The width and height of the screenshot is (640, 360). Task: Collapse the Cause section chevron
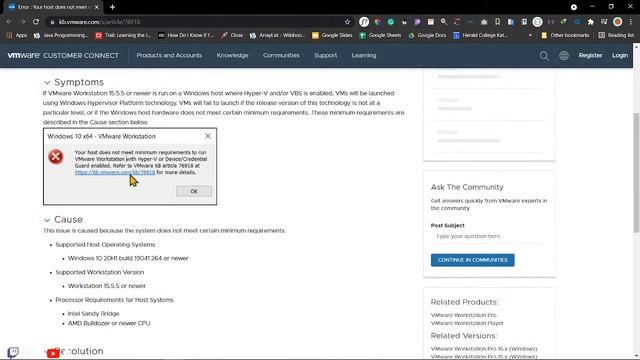[47, 220]
